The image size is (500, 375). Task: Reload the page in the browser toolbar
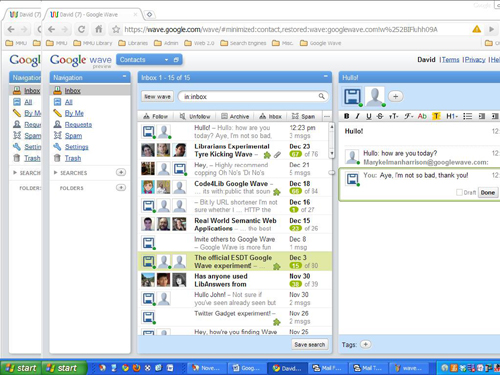[81, 29]
